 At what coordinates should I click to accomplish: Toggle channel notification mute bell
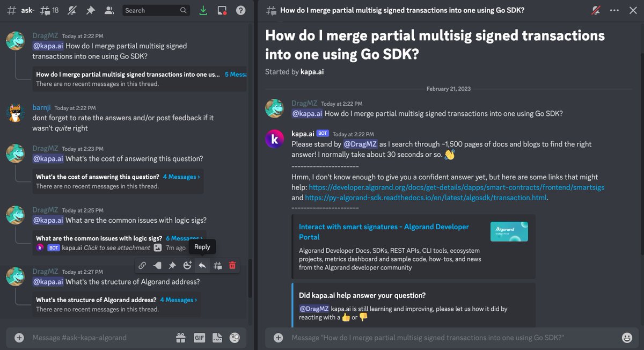[71, 10]
